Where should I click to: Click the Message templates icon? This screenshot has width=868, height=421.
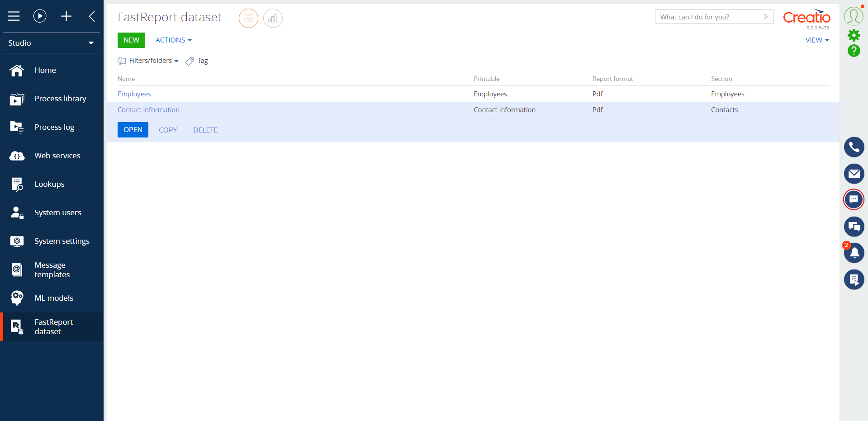tap(17, 270)
